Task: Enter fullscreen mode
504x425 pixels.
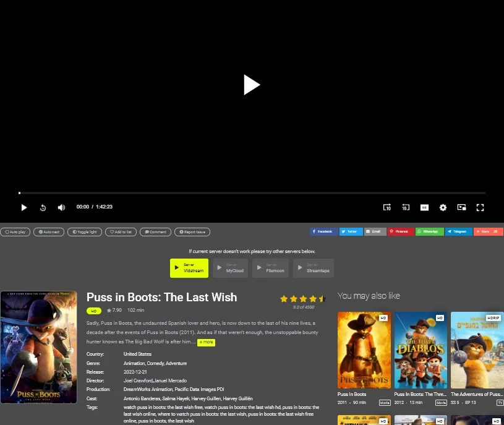Action: pos(480,208)
